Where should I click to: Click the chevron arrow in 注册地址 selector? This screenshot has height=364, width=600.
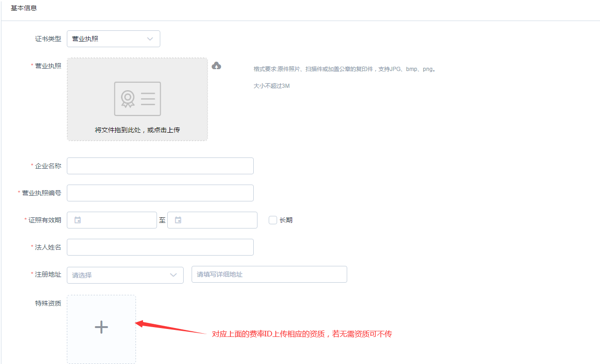(x=173, y=275)
